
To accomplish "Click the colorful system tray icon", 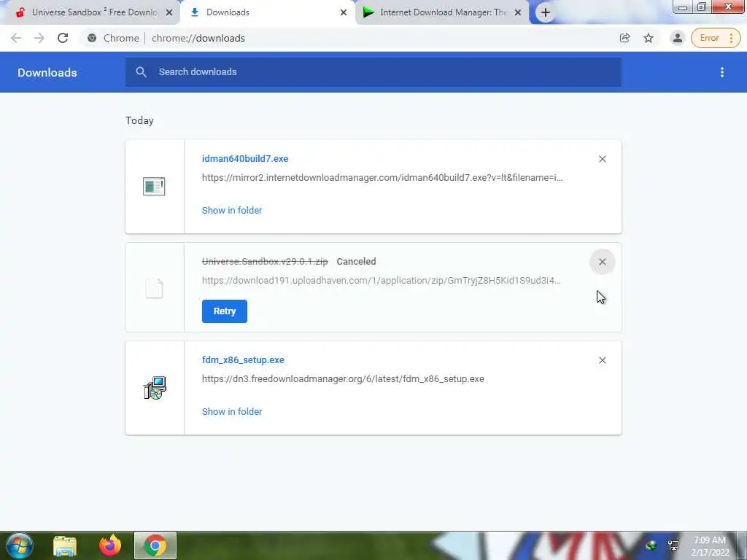I will [651, 545].
